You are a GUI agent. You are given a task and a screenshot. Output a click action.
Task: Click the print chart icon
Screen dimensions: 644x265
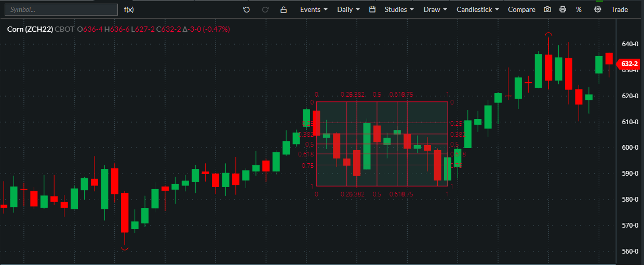562,9
